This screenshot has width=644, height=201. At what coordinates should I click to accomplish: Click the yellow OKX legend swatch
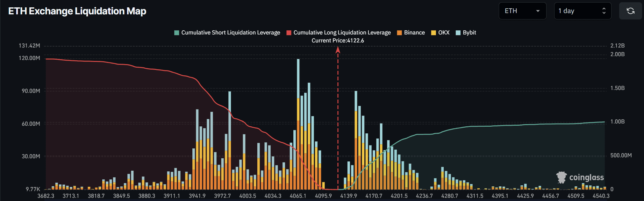(433, 33)
